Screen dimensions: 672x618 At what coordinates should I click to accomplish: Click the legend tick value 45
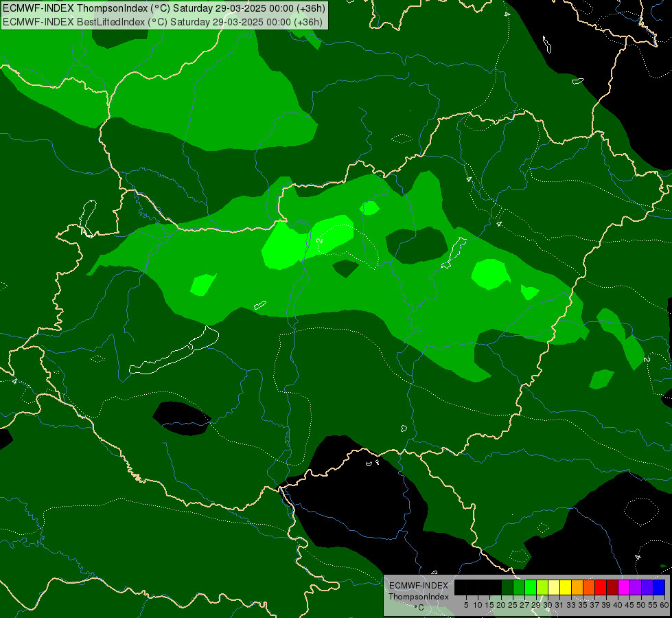[629, 605]
